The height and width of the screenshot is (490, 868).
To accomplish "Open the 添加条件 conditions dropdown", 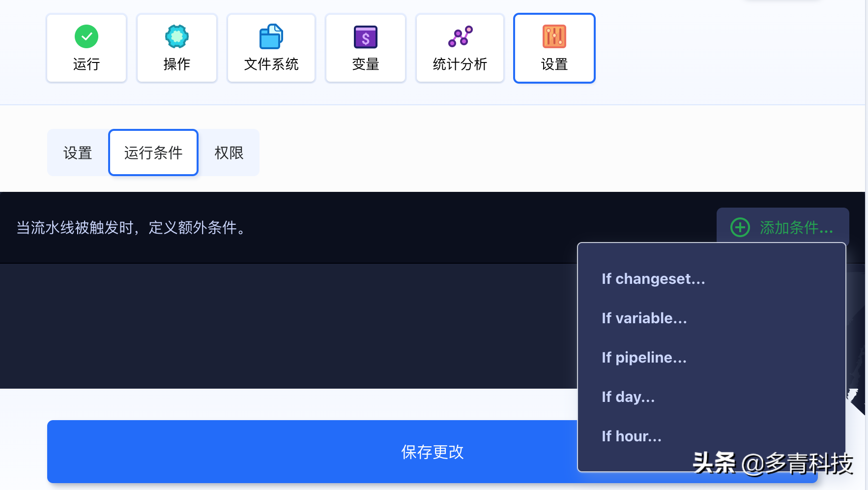I will (782, 228).
